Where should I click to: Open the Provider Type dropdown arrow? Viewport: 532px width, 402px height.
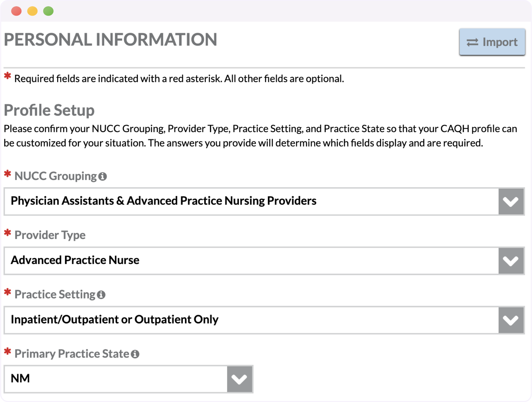click(x=511, y=261)
